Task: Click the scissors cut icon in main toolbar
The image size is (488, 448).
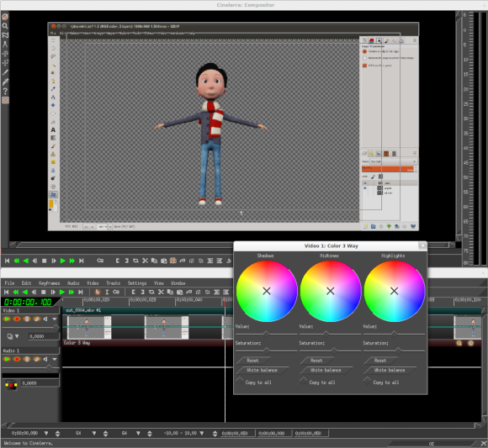Action: pyautogui.click(x=161, y=292)
